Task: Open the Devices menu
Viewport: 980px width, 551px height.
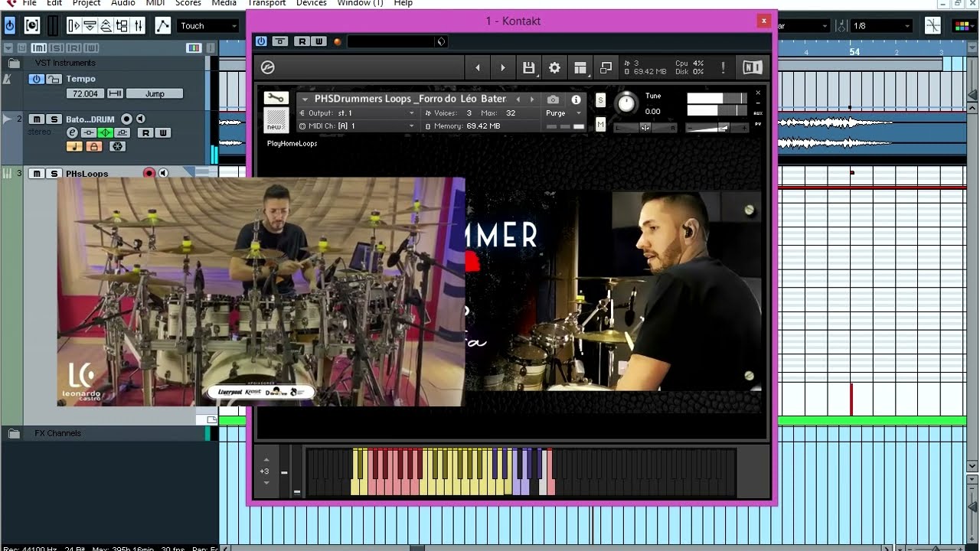Action: pos(312,3)
